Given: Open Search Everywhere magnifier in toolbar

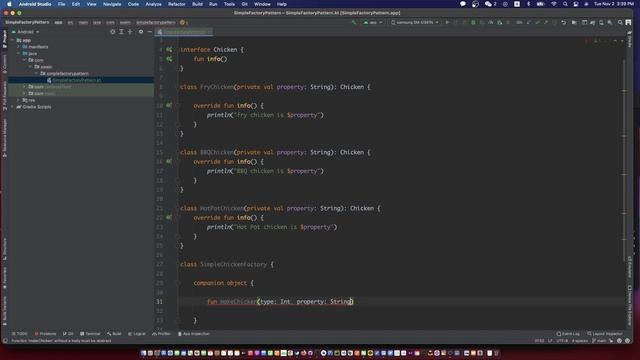Looking at the screenshot, I should (x=620, y=22).
